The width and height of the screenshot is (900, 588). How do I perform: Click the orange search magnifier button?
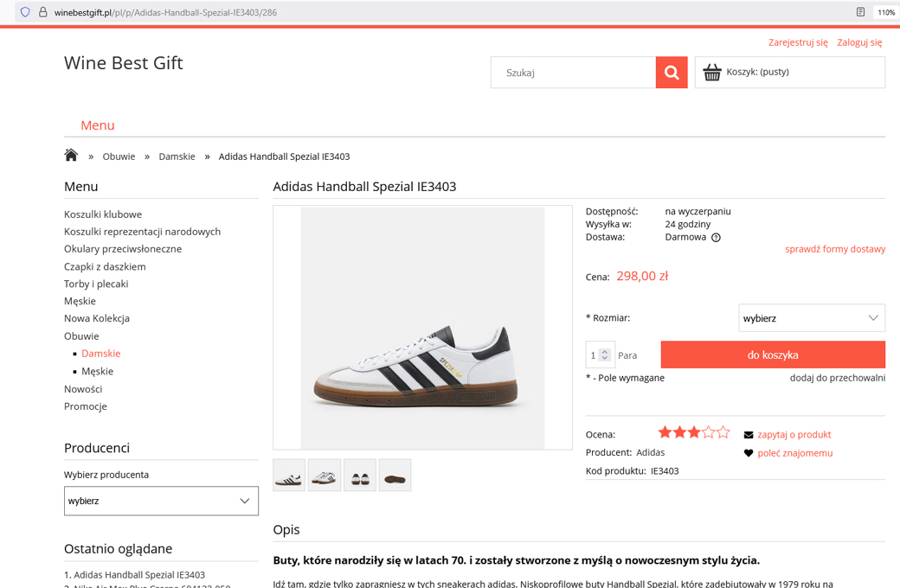coord(672,73)
